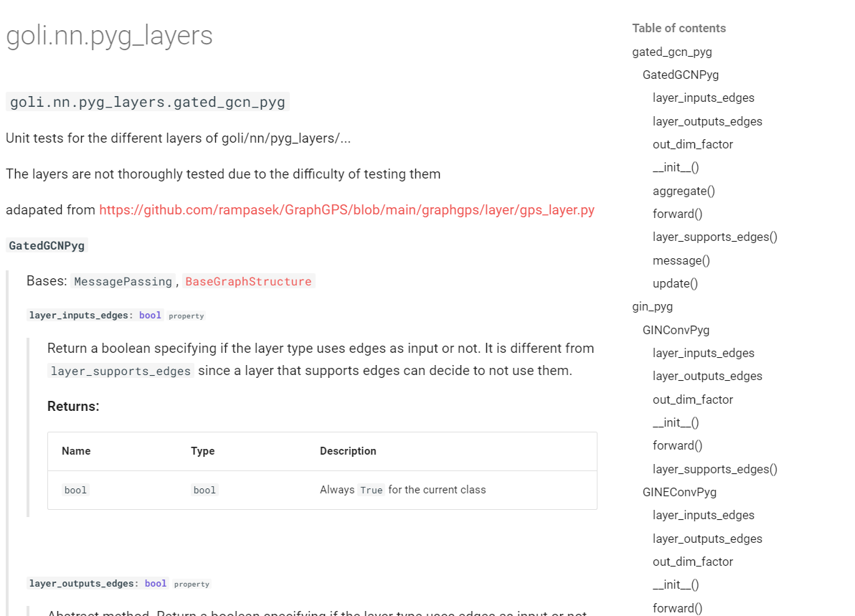The image size is (855, 616).
Task: Go to forward() under GINEConvPyg
Action: 677,608
